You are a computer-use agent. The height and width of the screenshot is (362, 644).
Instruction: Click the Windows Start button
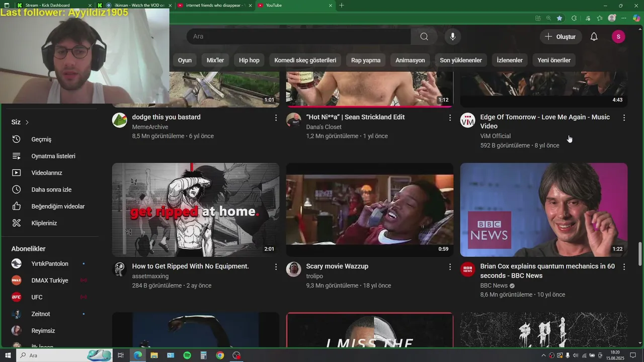[8, 355]
